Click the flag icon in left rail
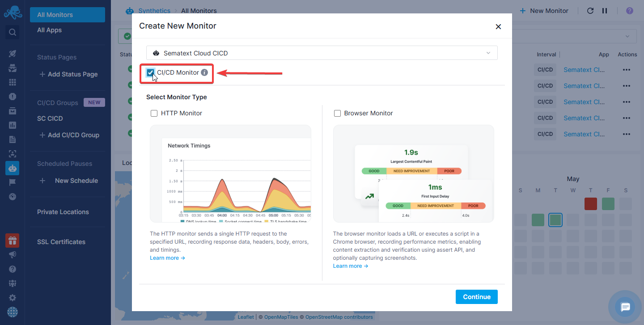 pos(13,182)
